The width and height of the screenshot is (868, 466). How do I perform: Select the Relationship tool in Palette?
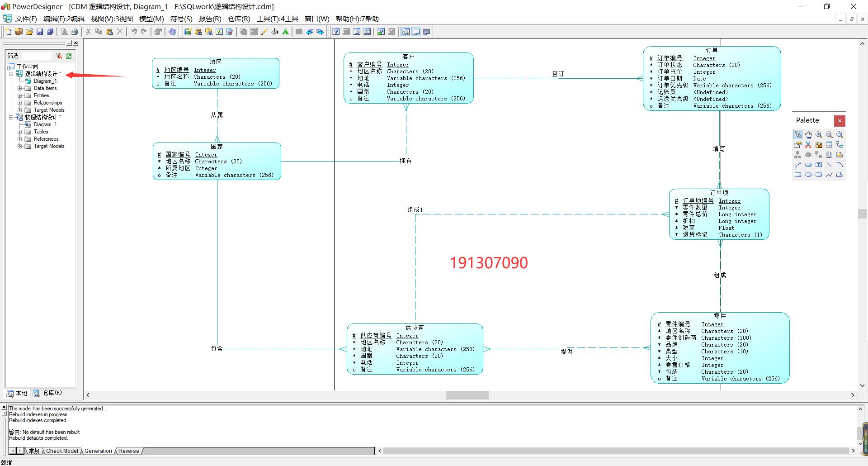click(840, 145)
